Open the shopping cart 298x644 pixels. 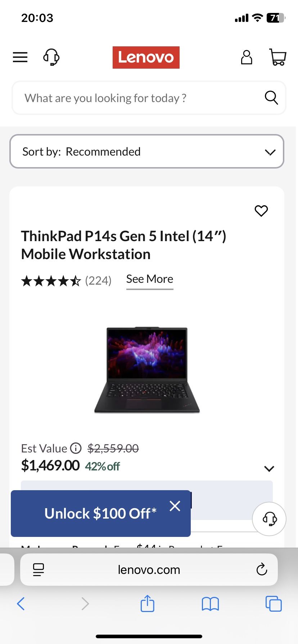pyautogui.click(x=277, y=57)
